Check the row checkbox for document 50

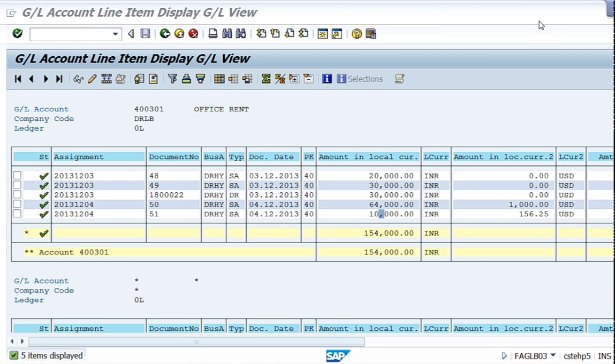point(17,204)
